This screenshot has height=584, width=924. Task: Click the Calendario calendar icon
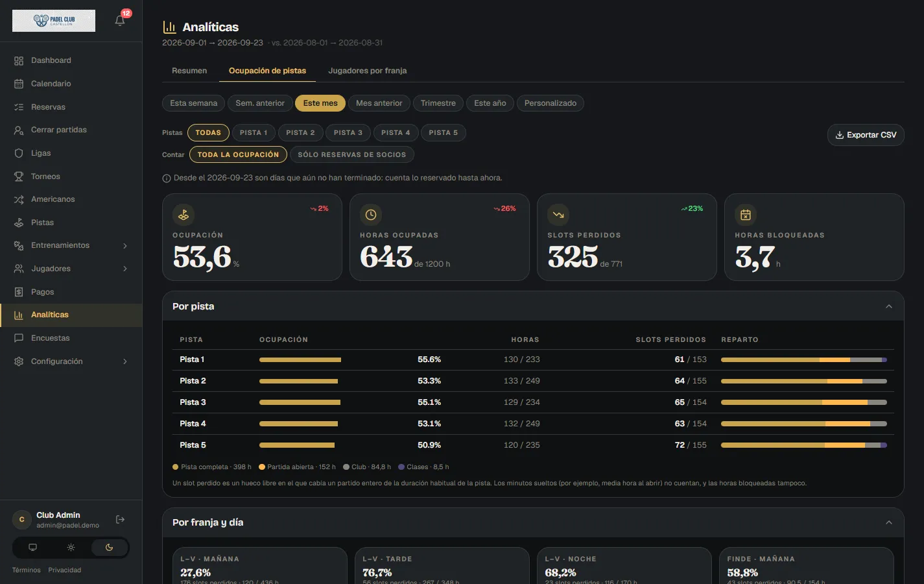(x=19, y=84)
